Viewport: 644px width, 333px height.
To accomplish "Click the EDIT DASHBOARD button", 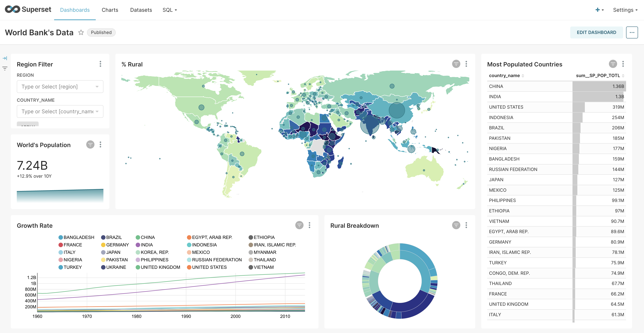I will pyautogui.click(x=596, y=32).
